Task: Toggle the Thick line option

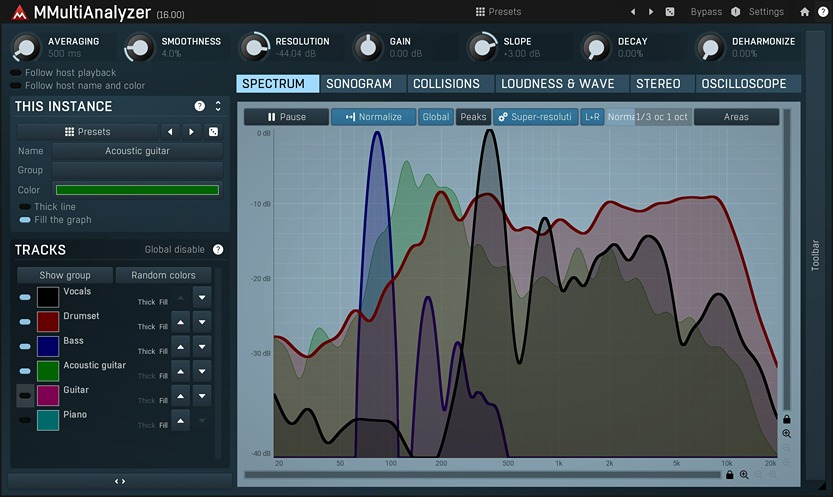Action: 25,207
